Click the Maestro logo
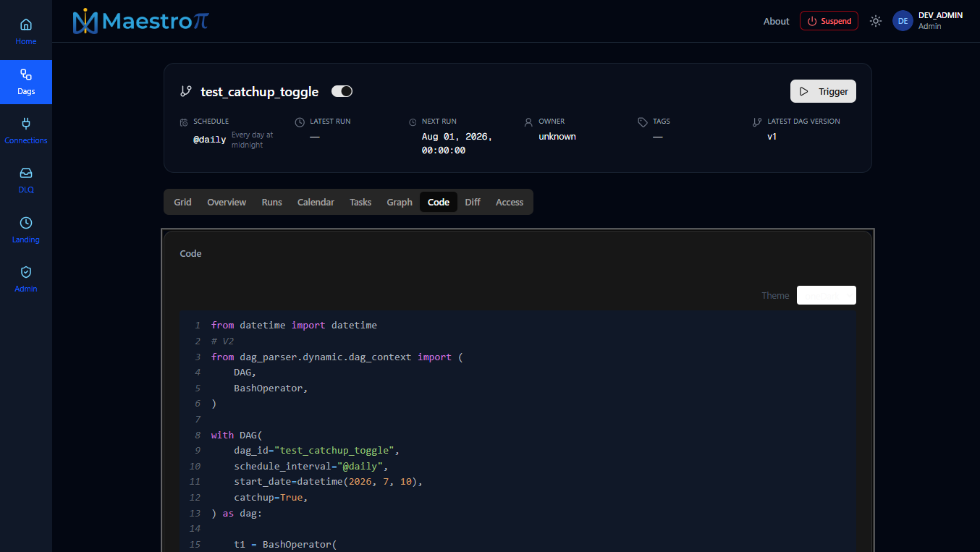The height and width of the screenshot is (552, 980). [x=140, y=21]
